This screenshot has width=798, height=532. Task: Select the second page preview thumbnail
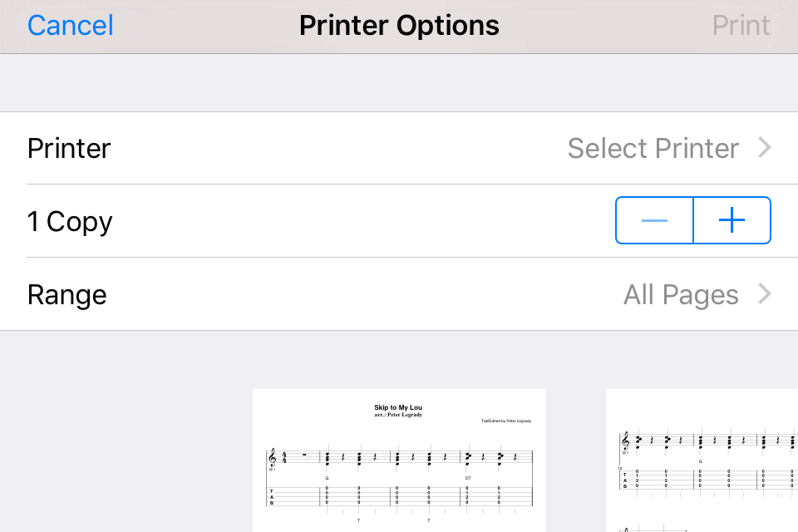(x=702, y=460)
